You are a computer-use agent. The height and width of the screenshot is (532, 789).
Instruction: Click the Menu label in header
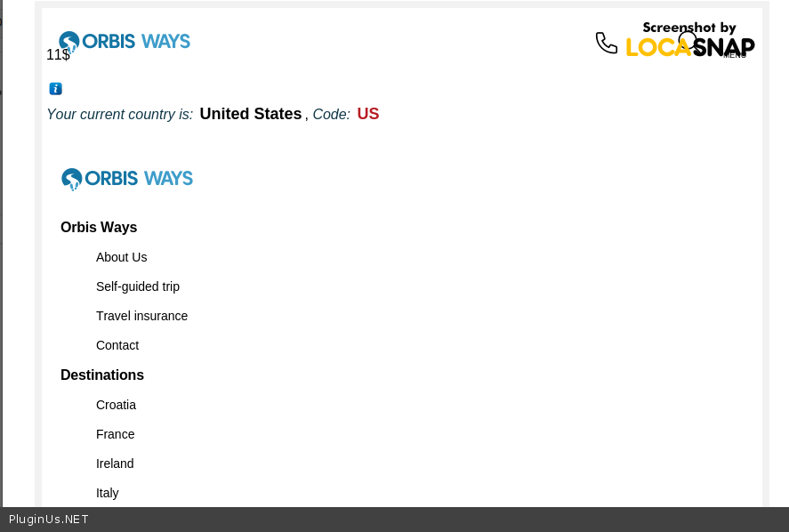735,55
